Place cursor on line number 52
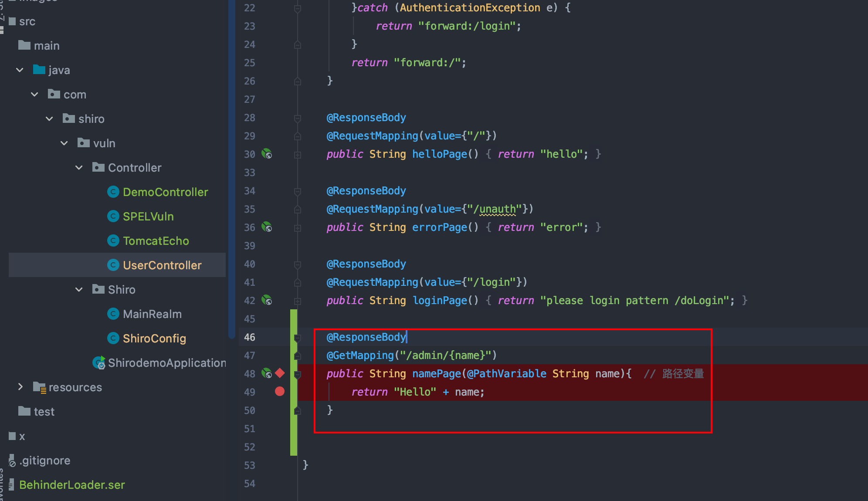This screenshot has height=501, width=868. point(250,447)
